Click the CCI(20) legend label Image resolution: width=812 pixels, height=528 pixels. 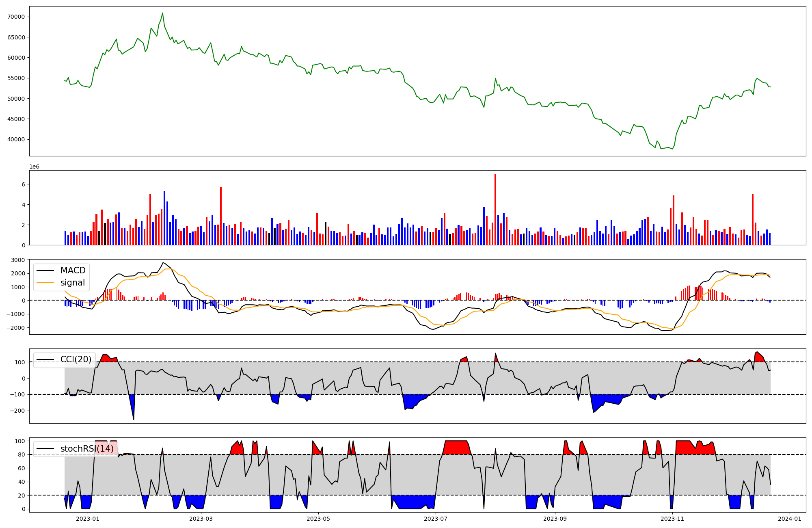coord(76,359)
